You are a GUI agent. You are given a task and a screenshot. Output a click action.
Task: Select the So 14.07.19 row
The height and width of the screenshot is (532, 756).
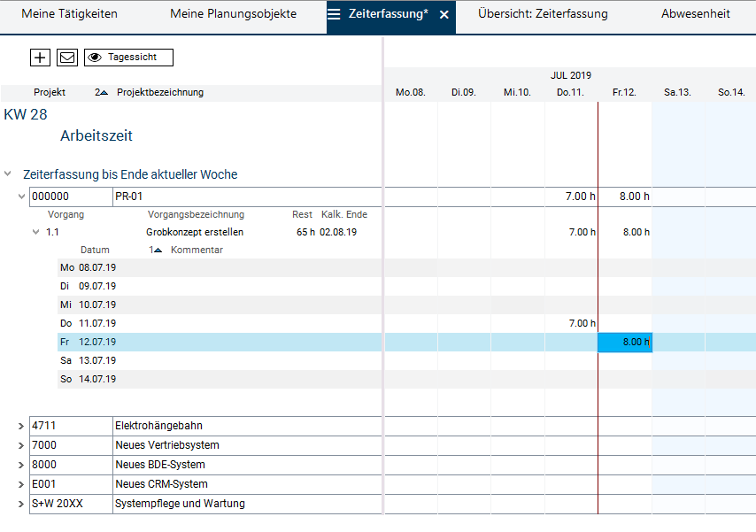[220, 379]
